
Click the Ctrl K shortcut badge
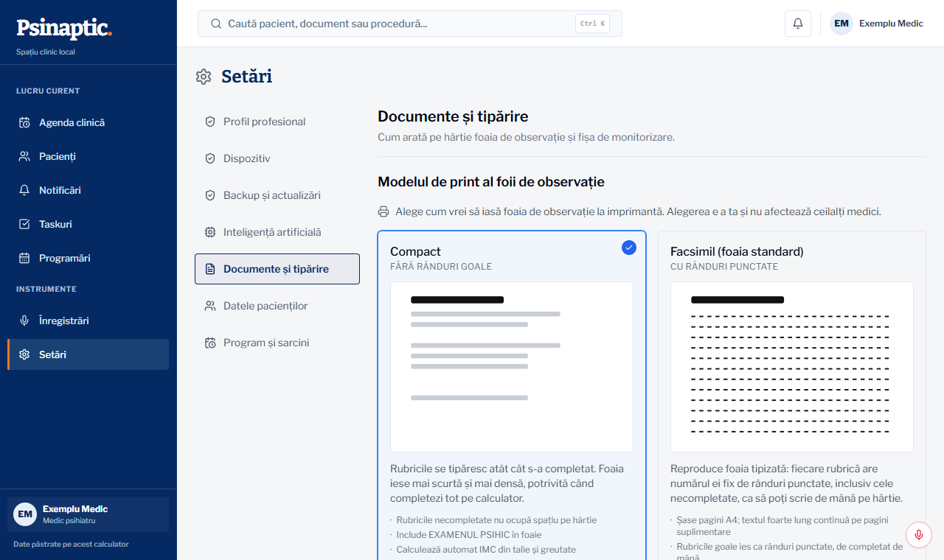(x=592, y=24)
